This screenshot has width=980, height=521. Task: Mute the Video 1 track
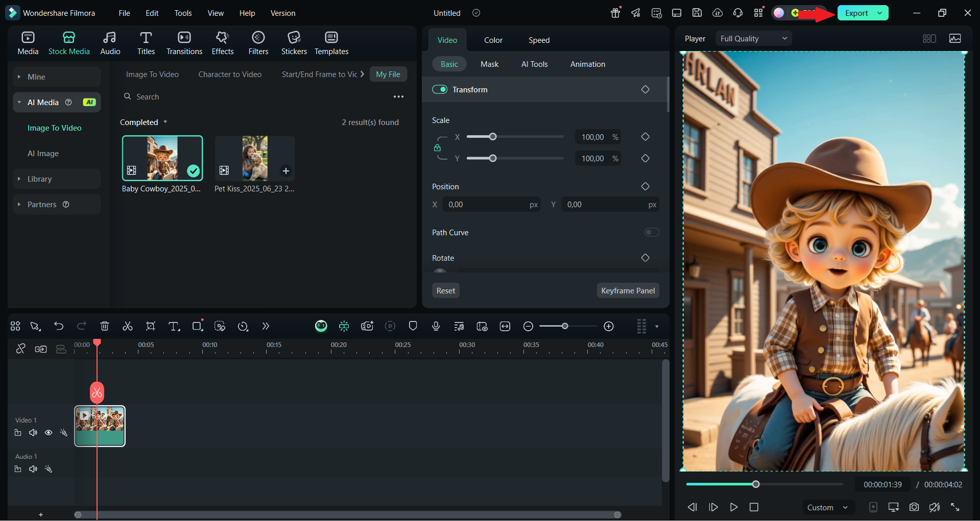(x=33, y=433)
